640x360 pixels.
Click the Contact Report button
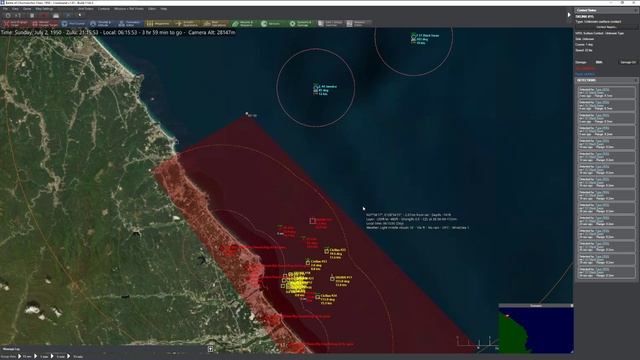click(606, 27)
